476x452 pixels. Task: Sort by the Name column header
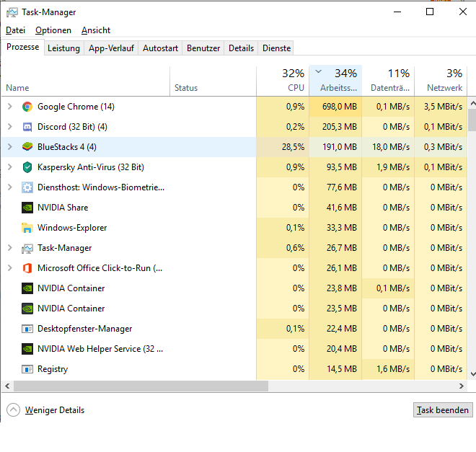(86, 81)
